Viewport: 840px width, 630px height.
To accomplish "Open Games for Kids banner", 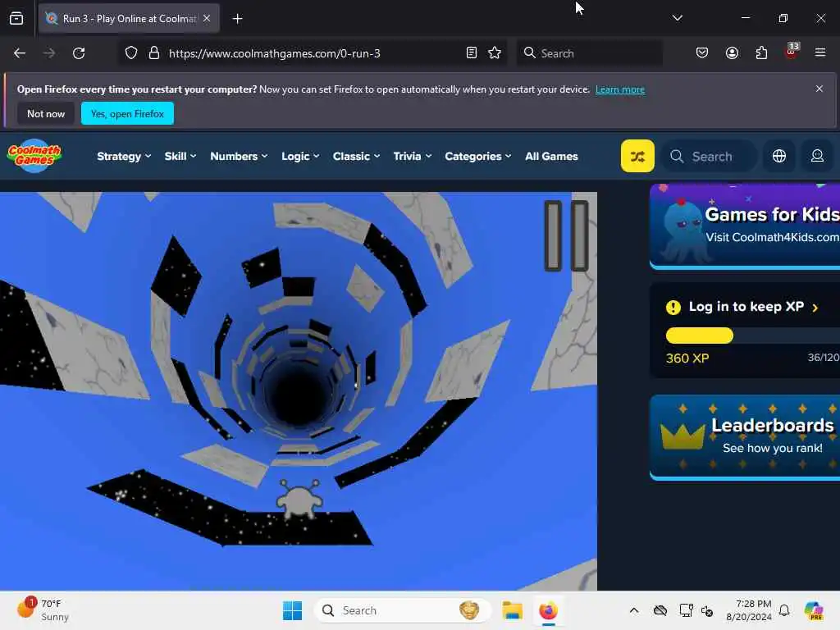I will 745,226.
